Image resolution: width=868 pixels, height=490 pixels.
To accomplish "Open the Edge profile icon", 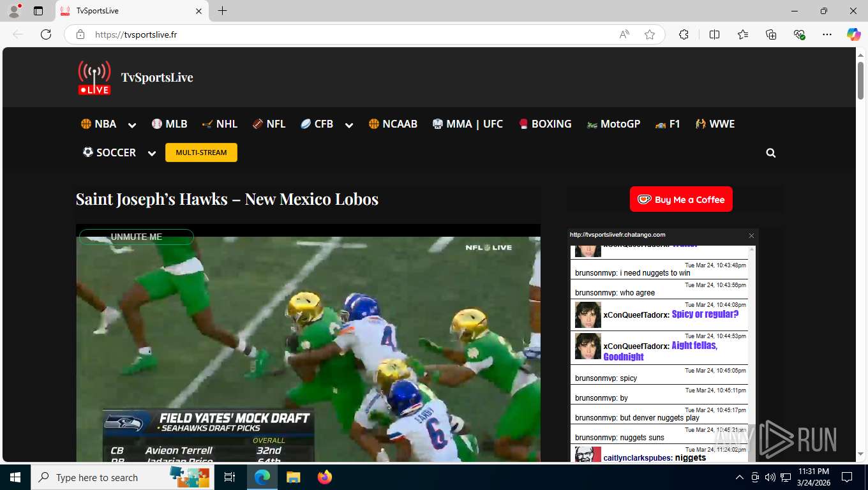I will (x=14, y=11).
